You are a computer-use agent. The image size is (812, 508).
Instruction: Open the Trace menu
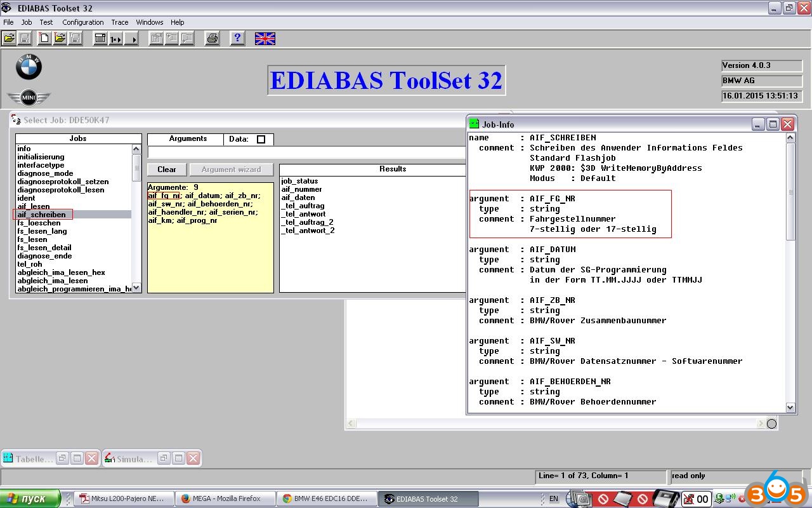tap(120, 22)
